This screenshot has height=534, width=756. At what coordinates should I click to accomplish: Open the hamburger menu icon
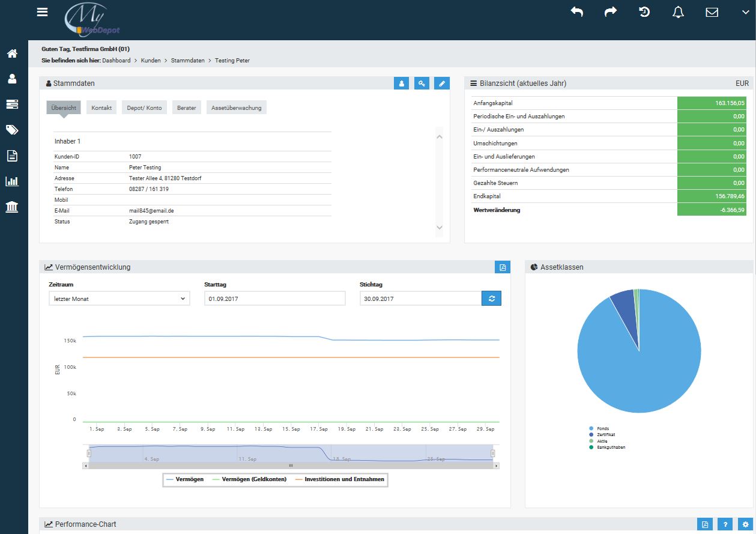point(42,12)
